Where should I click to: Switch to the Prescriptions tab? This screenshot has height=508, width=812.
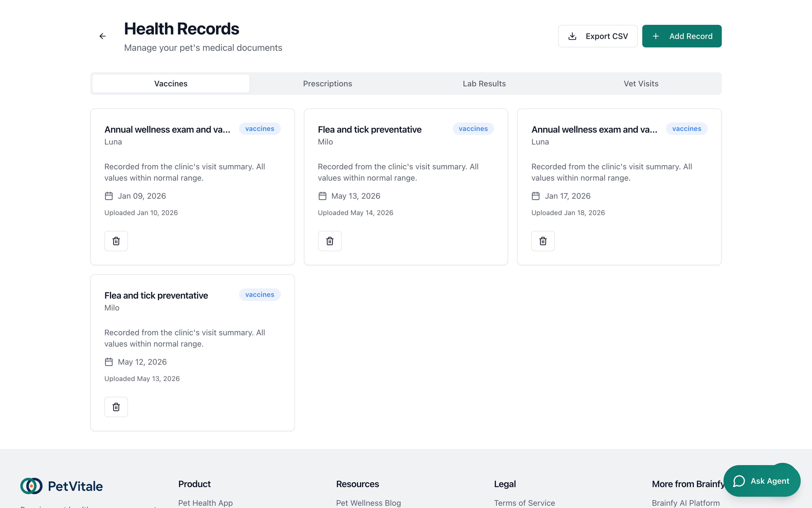(328, 84)
